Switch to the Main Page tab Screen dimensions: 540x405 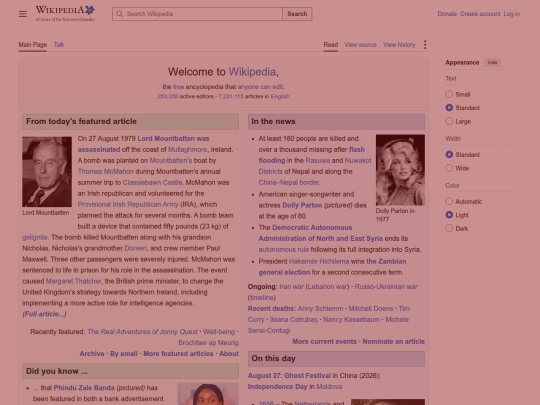[33, 45]
